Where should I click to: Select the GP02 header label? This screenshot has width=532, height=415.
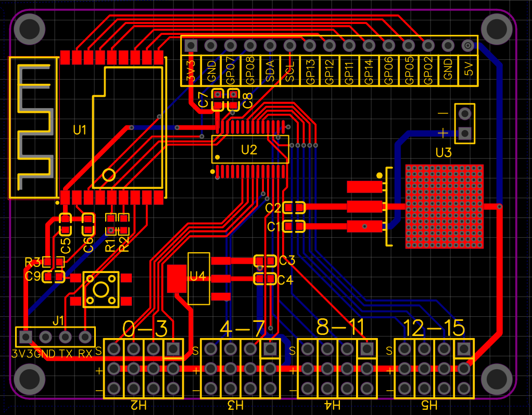pyautogui.click(x=428, y=71)
